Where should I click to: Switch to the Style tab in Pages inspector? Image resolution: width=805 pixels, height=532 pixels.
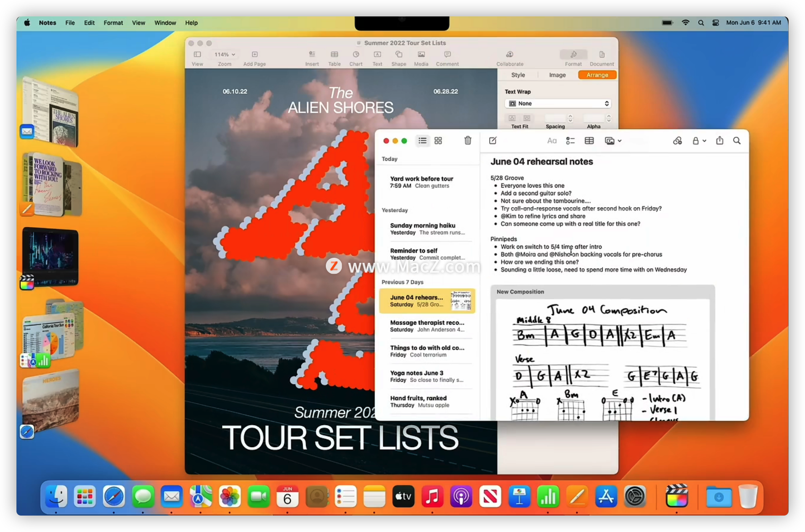[x=518, y=75]
